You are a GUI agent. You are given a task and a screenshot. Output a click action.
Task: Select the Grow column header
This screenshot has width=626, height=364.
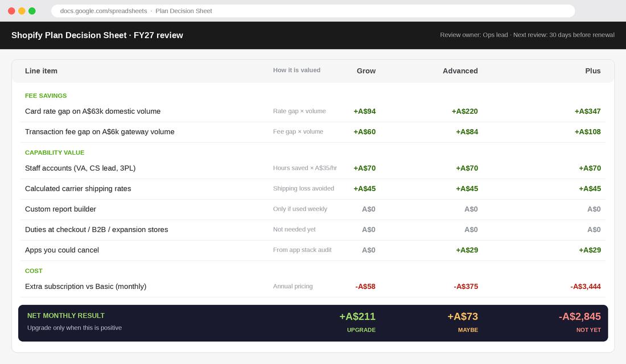click(366, 71)
